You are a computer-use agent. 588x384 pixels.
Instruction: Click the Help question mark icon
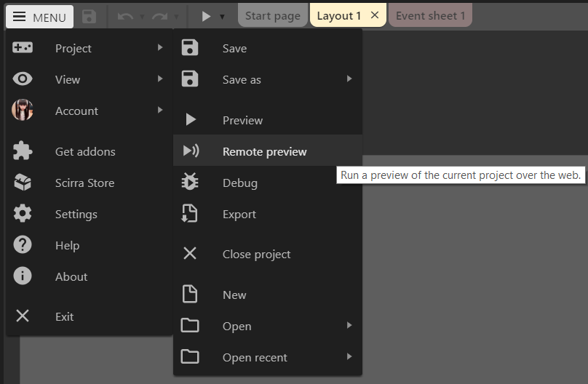click(x=23, y=244)
